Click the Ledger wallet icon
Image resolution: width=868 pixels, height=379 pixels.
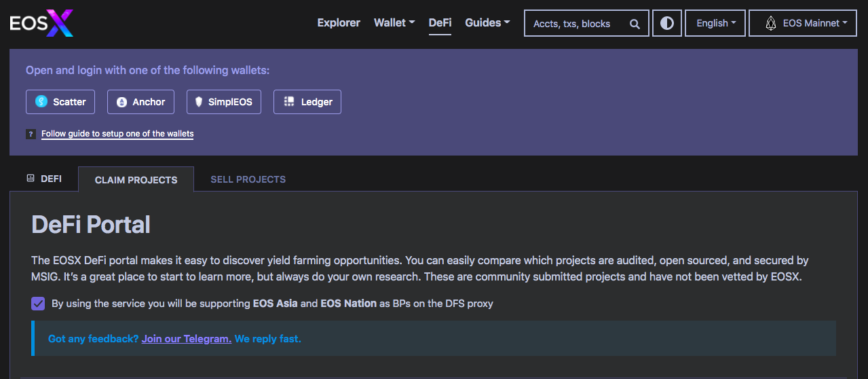pos(288,101)
